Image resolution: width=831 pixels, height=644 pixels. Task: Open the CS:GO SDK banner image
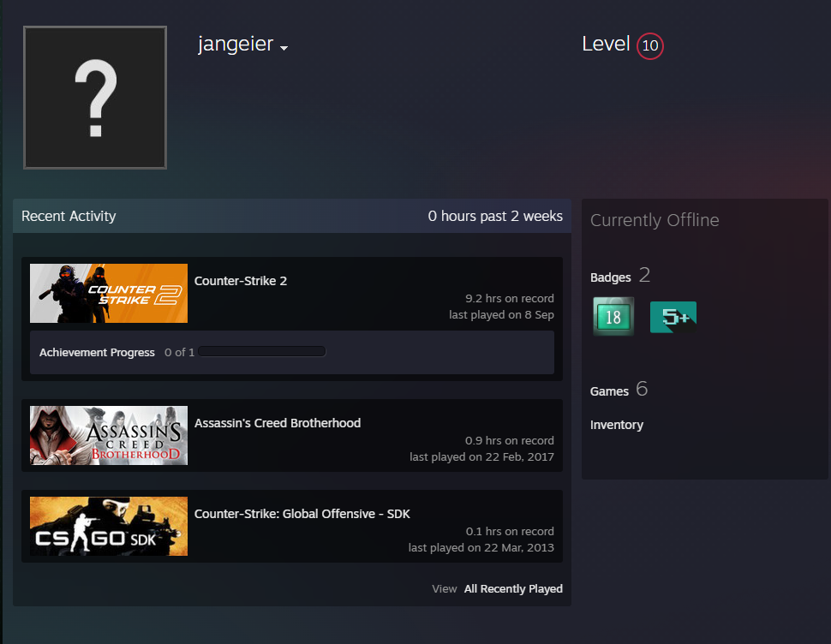pyautogui.click(x=109, y=526)
